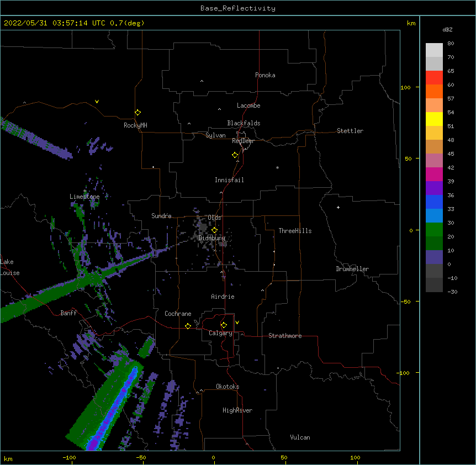Image resolution: width=476 pixels, height=465 pixels.
Task: Click the yellow diamond marker near Cochrane
Action: pos(188,326)
